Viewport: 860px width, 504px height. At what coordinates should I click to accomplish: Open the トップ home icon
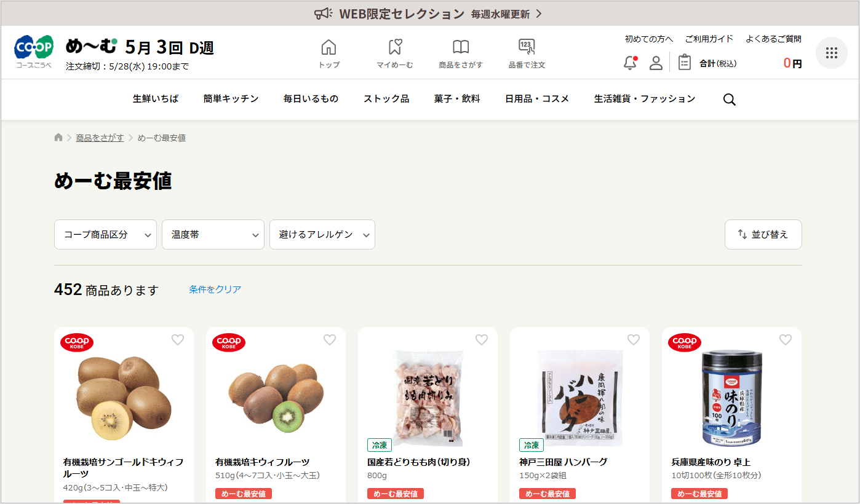coord(329,53)
